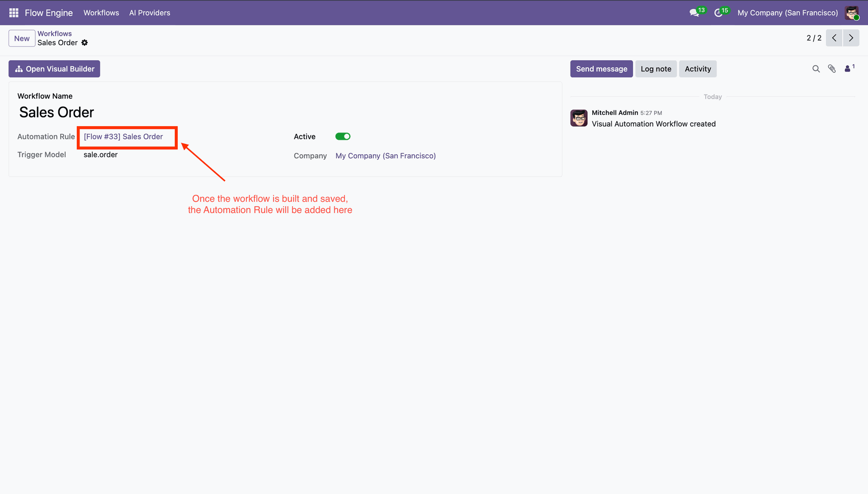Screen dimensions: 868x494
Task: Open the [Flow #33] Sales Order link
Action: 123,137
